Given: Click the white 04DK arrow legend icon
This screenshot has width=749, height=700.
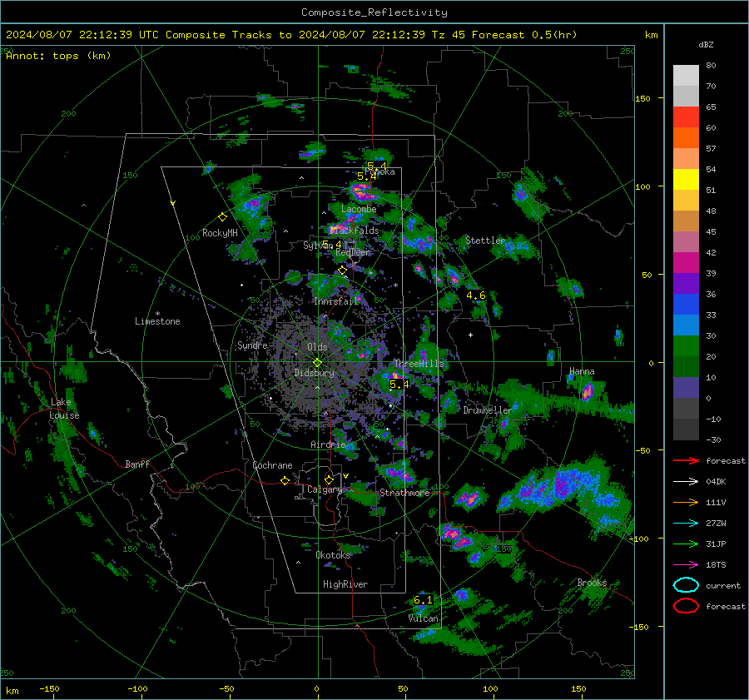Looking at the screenshot, I should point(686,481).
